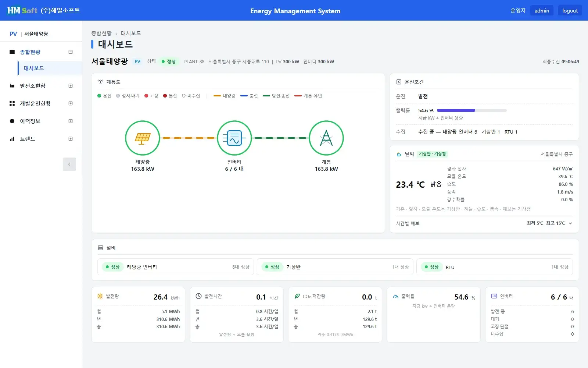Click the red 계통 유입 legend swatch
Viewport: 588px width, 368px height.
pos(298,96)
